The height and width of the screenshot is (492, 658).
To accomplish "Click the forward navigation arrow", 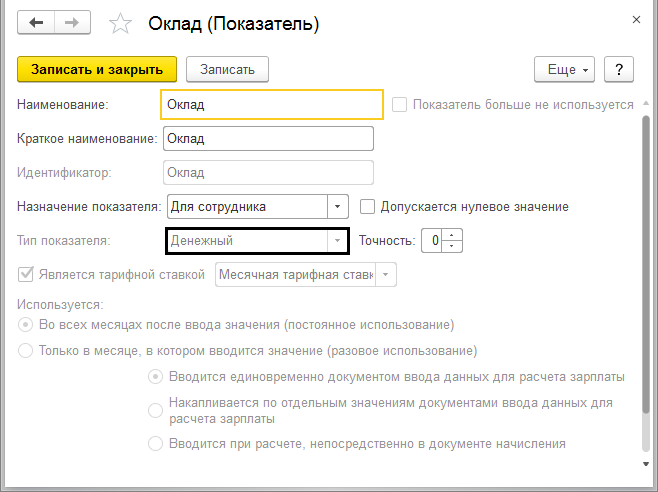I will point(72,21).
